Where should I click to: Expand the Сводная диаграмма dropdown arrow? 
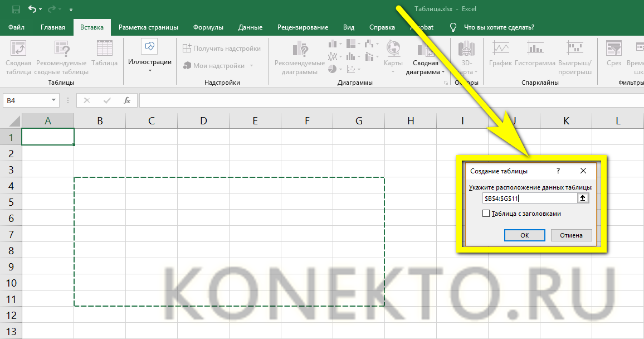click(x=443, y=72)
